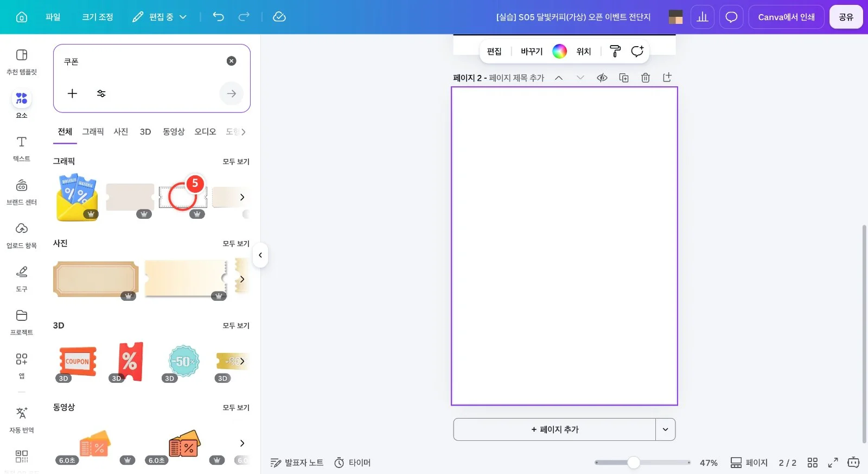Open the analytics chart icon
The width and height of the screenshot is (868, 474).
pyautogui.click(x=703, y=17)
